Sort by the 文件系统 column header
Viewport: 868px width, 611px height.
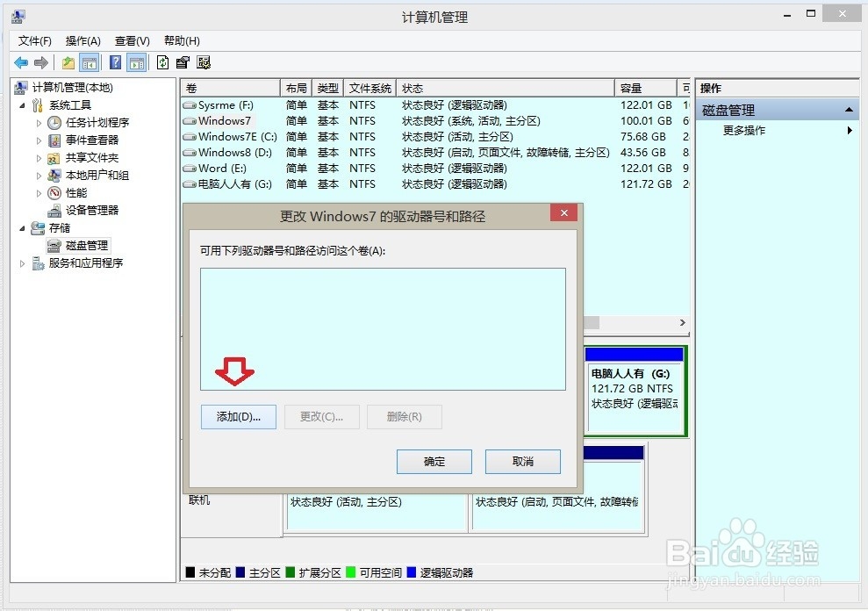click(369, 88)
